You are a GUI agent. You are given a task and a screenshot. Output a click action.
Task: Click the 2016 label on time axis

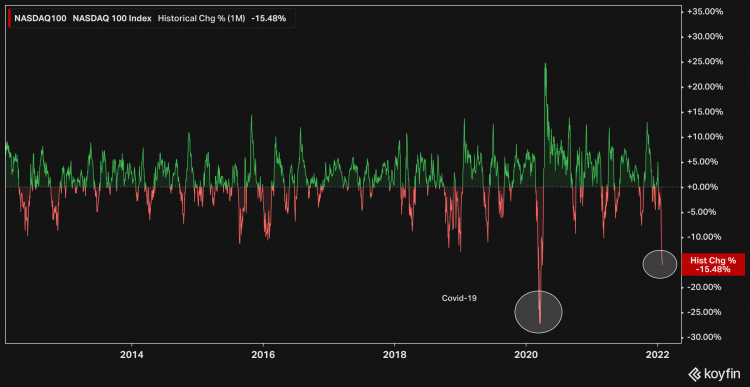coord(263,354)
